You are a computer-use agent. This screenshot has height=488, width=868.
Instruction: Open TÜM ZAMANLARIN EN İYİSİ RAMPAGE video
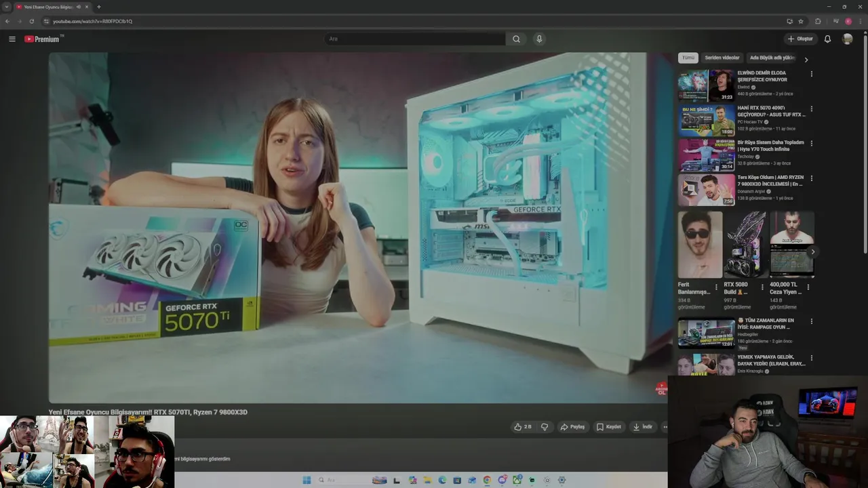pos(766,323)
